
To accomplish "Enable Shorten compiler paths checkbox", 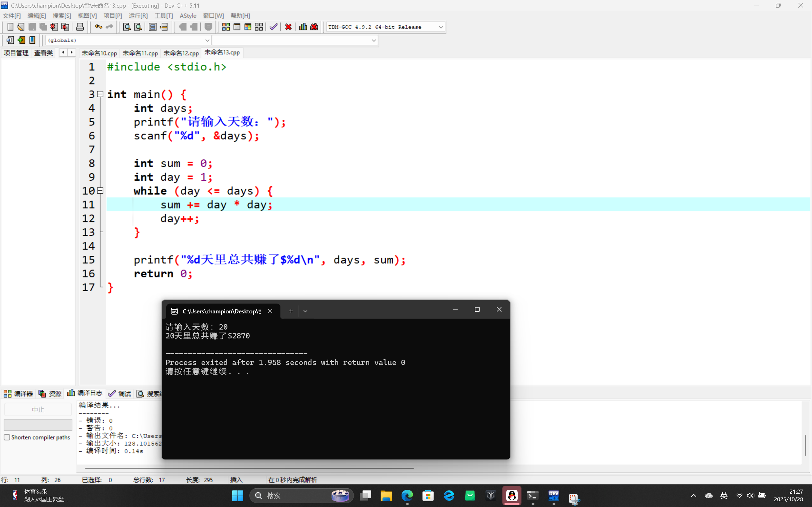I will pos(7,437).
